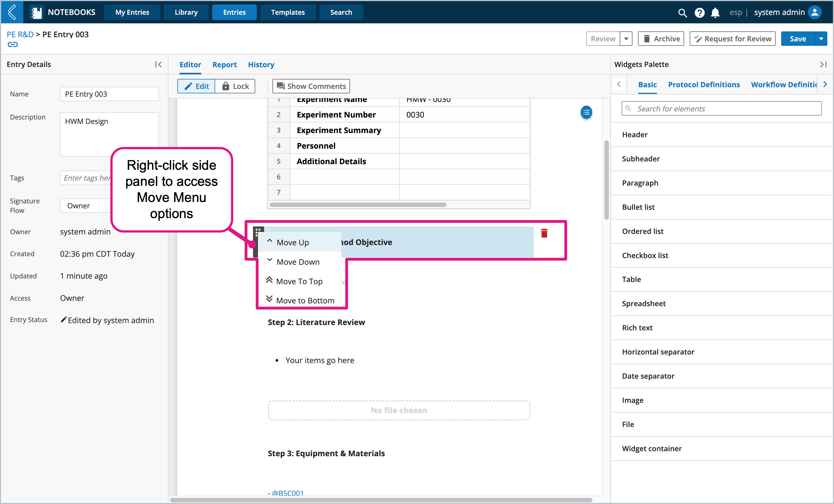Screen dimensions: 834x504
Task: Open the @BSC001 link
Action: point(288,493)
